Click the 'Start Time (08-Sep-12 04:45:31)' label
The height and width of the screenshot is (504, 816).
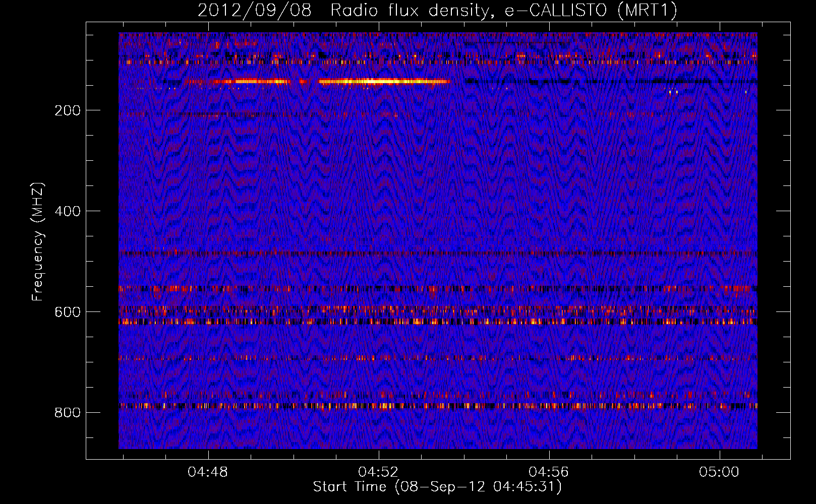click(437, 487)
